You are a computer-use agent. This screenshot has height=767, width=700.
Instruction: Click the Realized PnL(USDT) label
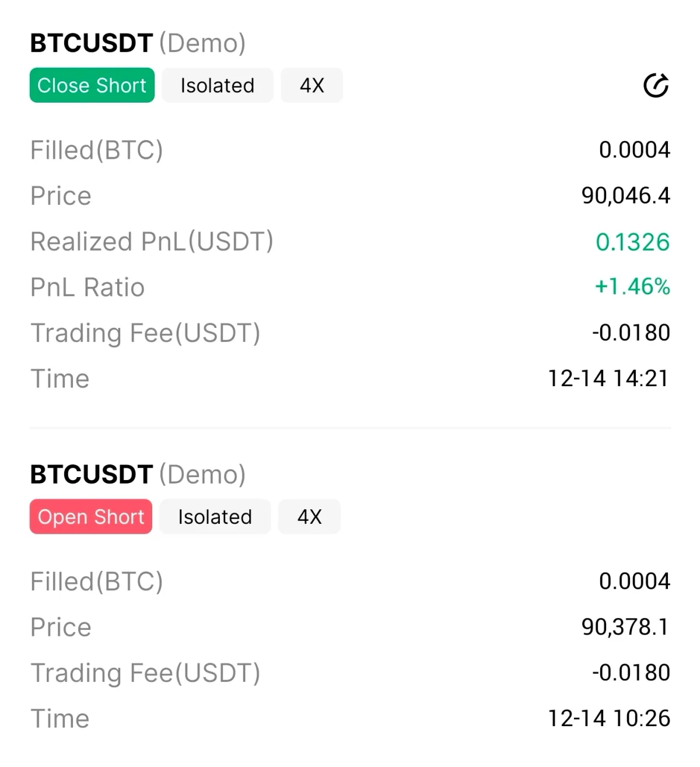tap(152, 242)
